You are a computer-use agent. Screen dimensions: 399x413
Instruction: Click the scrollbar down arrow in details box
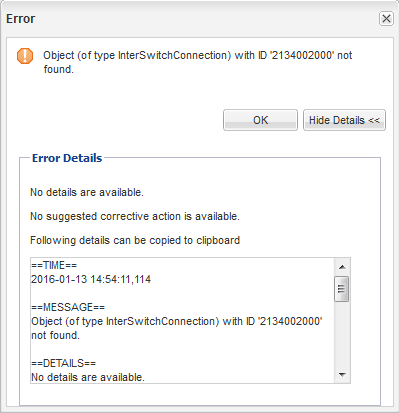[x=342, y=375]
